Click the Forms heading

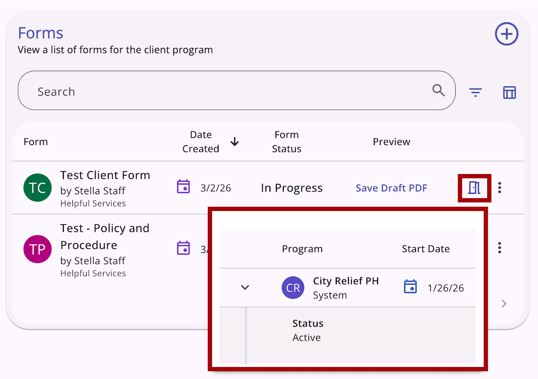[40, 33]
